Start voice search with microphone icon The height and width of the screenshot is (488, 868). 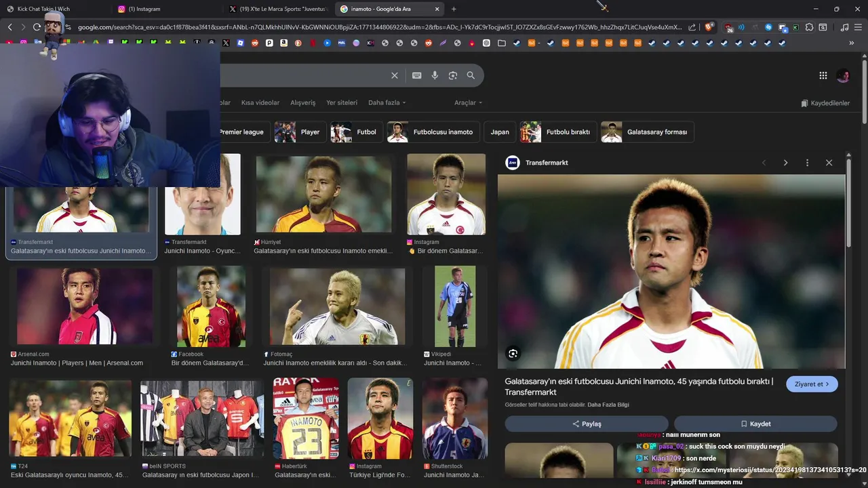(435, 75)
